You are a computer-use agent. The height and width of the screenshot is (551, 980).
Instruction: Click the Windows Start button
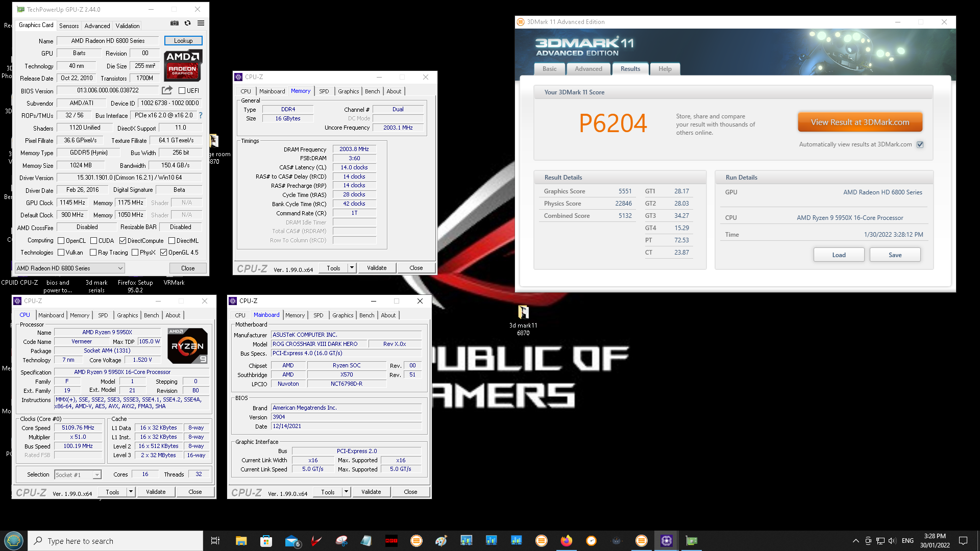14,541
